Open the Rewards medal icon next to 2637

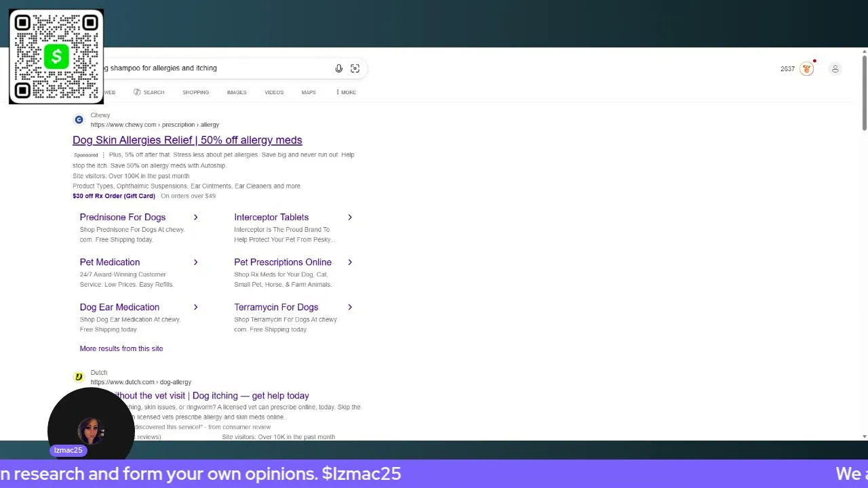(x=806, y=68)
